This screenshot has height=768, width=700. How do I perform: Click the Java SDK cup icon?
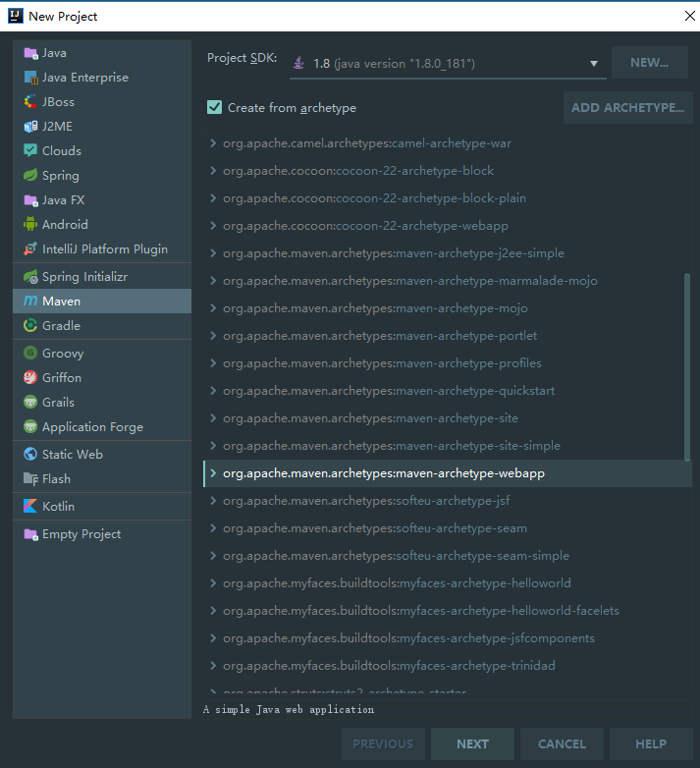(298, 63)
